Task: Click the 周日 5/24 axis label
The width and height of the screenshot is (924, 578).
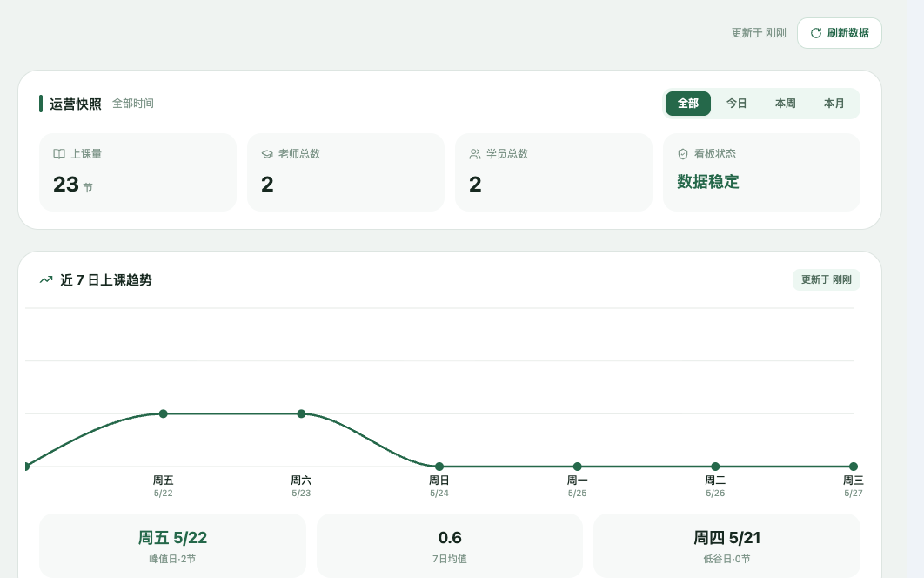Action: (x=439, y=486)
